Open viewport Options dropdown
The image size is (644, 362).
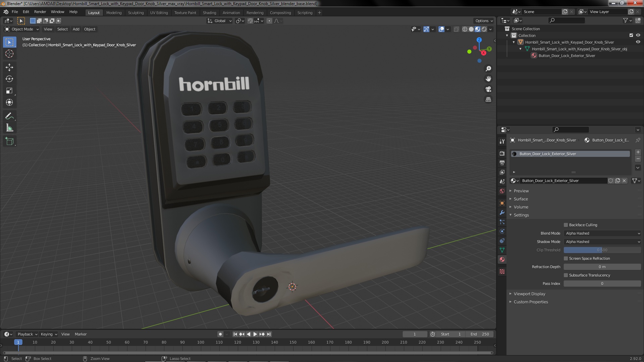click(484, 21)
